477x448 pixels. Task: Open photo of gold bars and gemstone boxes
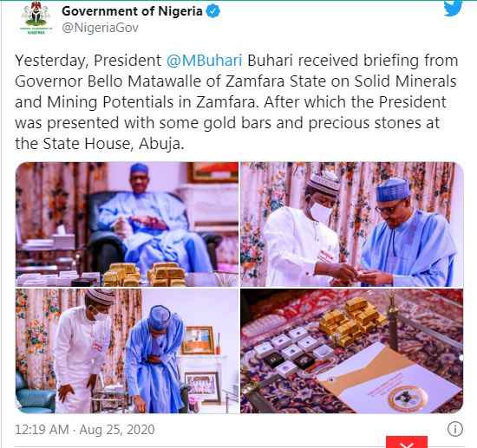coord(352,351)
